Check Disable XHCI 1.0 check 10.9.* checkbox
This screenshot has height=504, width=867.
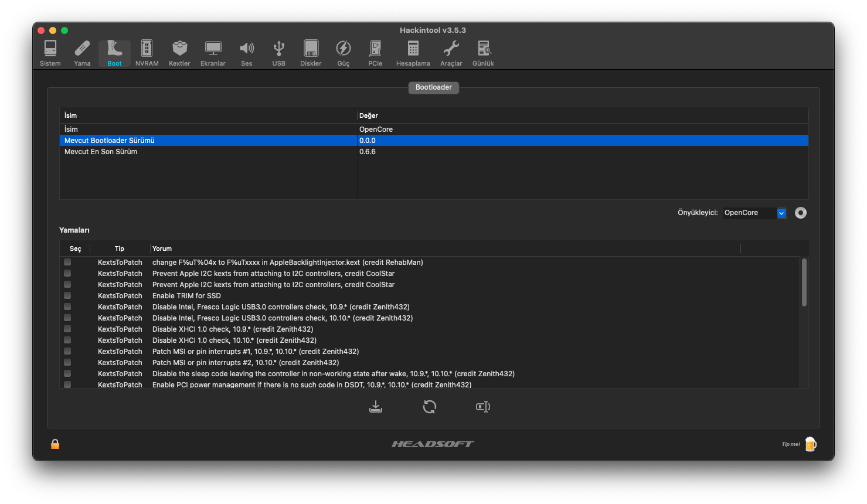67,329
